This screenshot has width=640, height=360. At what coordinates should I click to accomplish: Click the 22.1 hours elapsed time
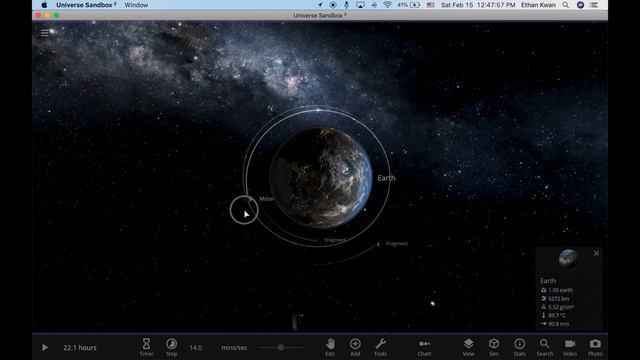click(x=80, y=347)
